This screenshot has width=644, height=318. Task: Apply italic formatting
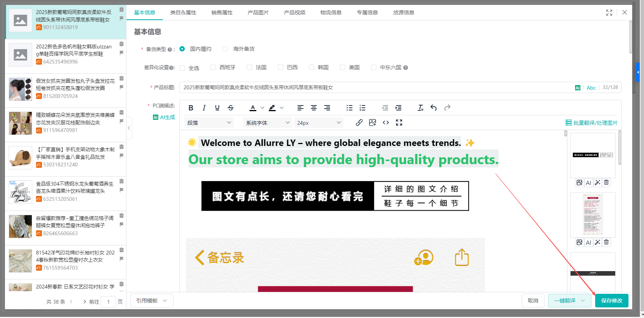point(204,108)
